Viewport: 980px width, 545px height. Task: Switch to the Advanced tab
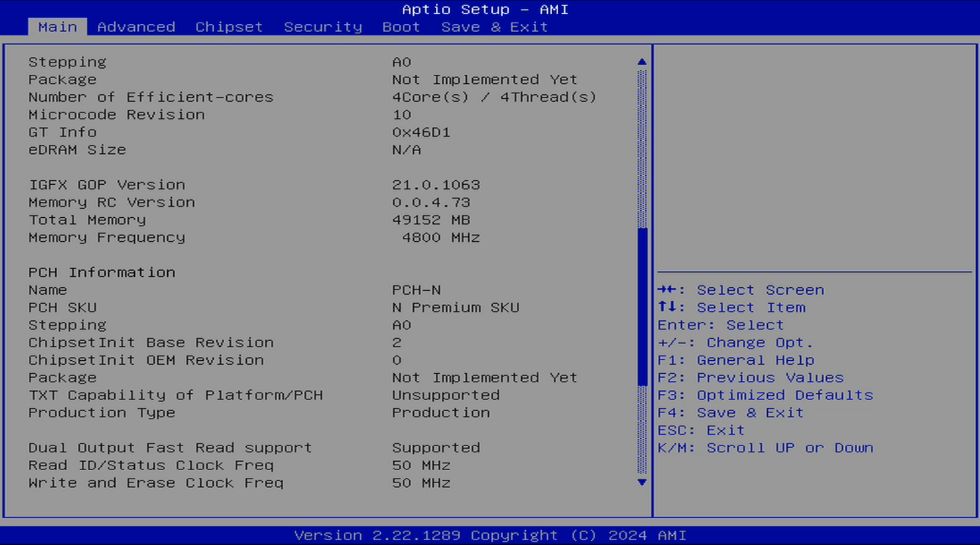[136, 27]
